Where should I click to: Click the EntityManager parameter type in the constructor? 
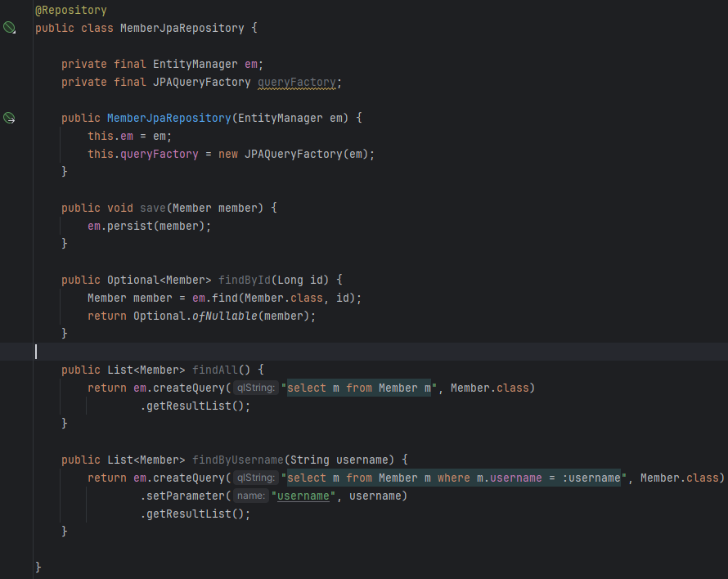281,119
